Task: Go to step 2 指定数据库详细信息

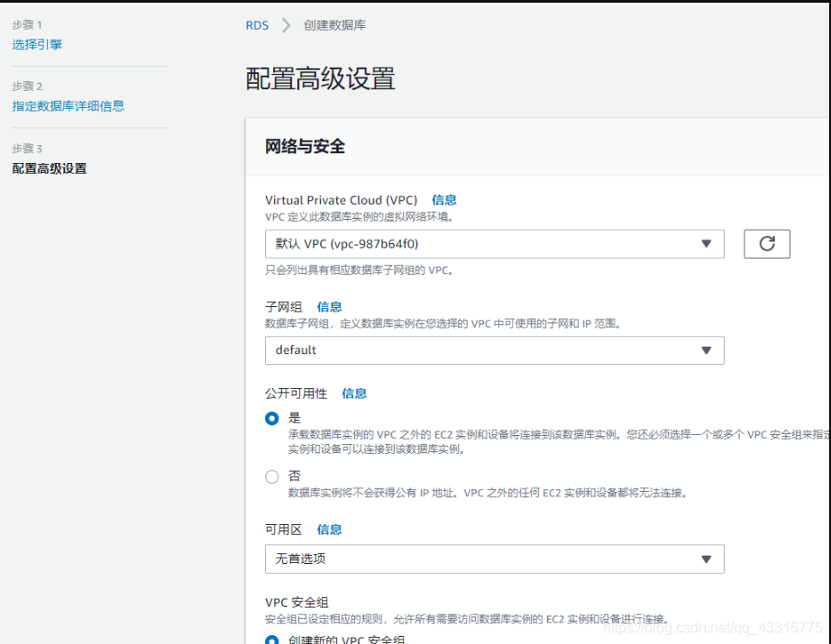Action: click(68, 106)
